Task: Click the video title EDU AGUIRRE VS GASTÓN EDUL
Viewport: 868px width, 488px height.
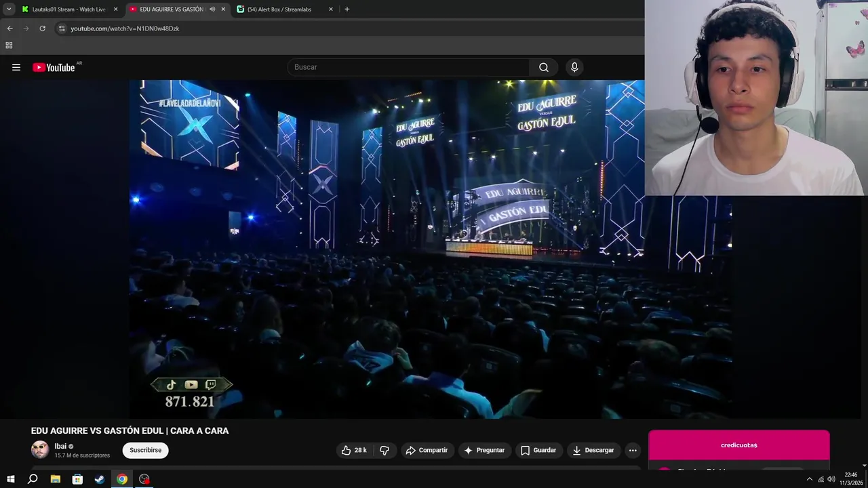Action: coord(130,430)
